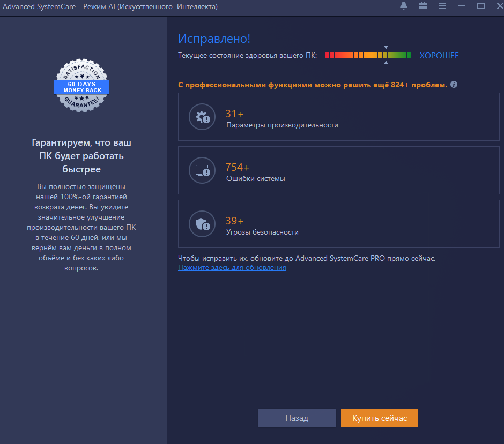Click the ХОРОШЕЕ health status label
This screenshot has height=444, width=504.
coord(439,56)
